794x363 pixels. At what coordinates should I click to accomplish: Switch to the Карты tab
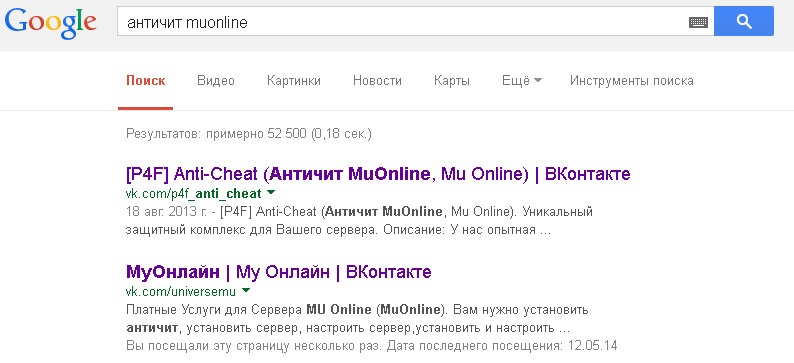(452, 80)
